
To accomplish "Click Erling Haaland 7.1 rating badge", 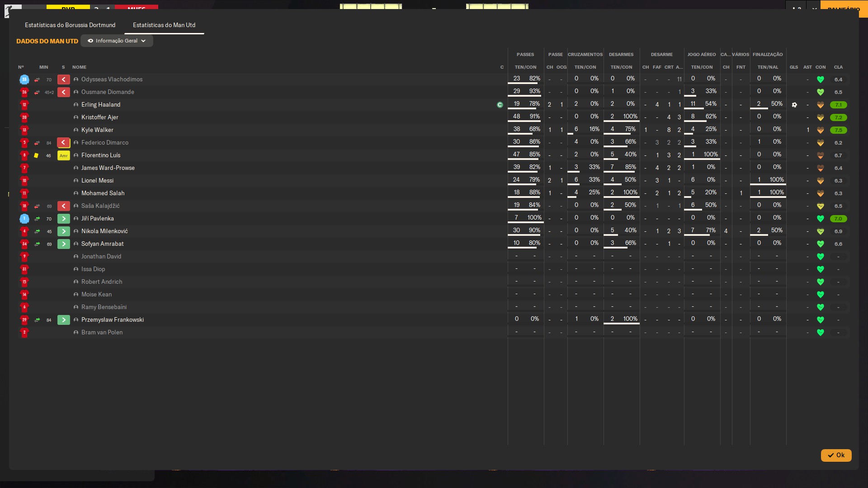I will point(838,105).
